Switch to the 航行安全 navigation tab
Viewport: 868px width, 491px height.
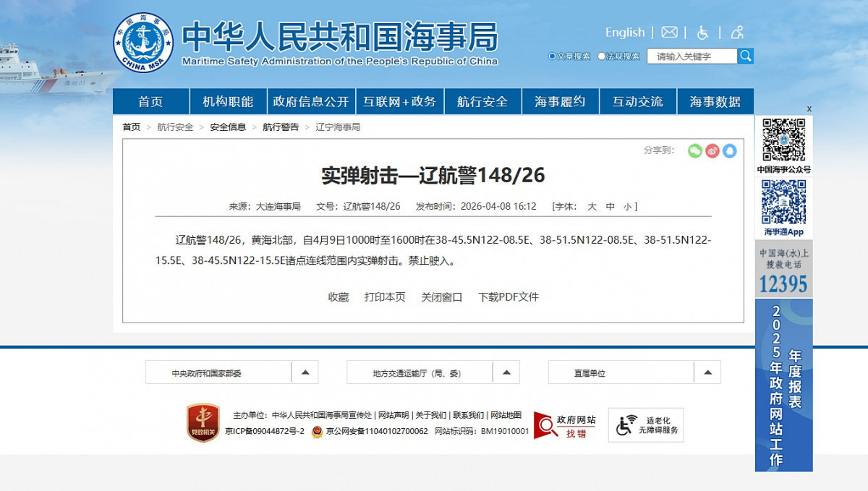click(482, 101)
